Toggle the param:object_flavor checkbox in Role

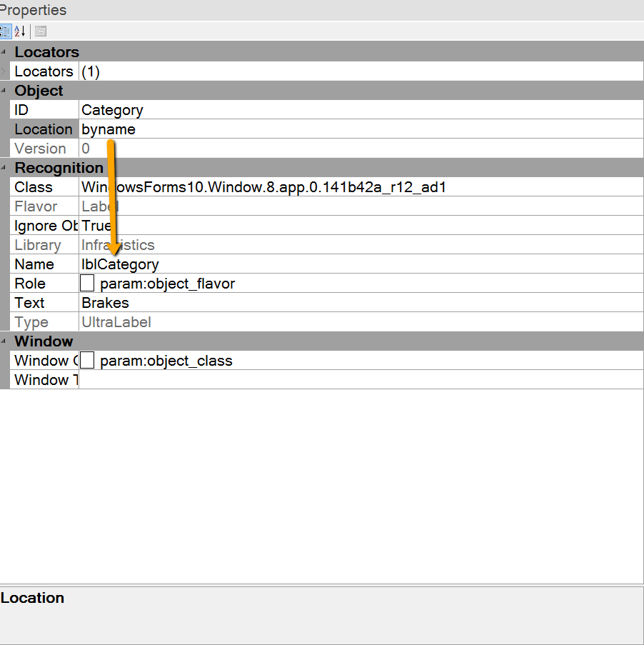pos(87,284)
